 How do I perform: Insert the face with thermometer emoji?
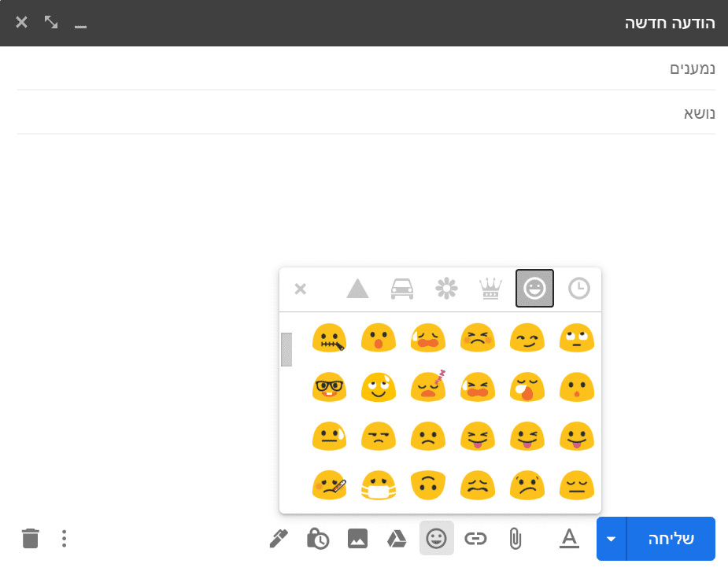(x=329, y=485)
